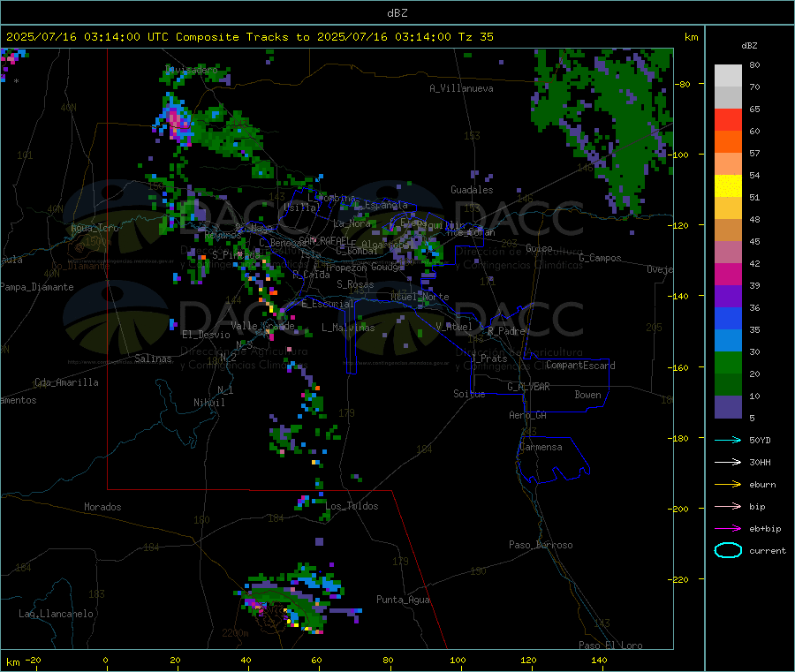Click the 'dBZ' label above the color scale
This screenshot has width=795, height=672.
coord(749,46)
